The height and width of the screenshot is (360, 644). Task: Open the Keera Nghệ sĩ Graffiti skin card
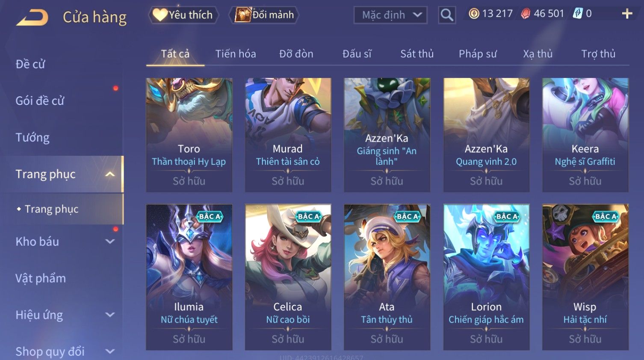pyautogui.click(x=585, y=135)
